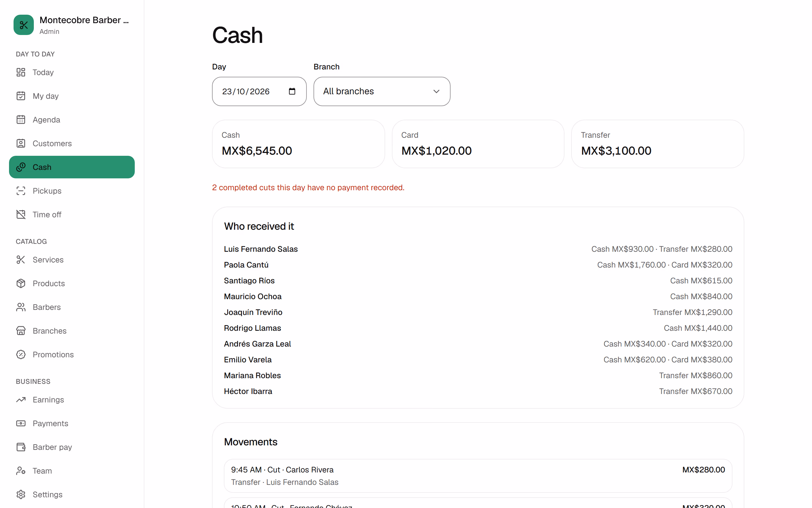Select the Héctor Ibarra row
This screenshot has width=812, height=508.
point(478,391)
